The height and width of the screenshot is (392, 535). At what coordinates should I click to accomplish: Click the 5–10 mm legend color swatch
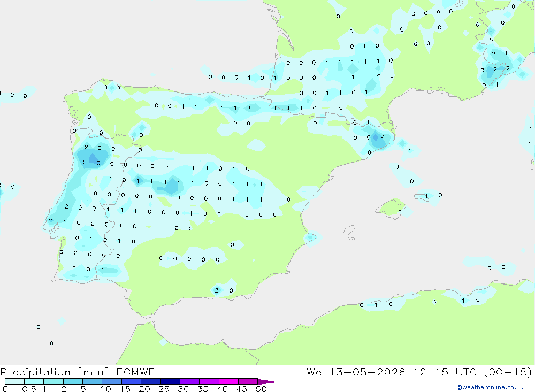click(92, 381)
